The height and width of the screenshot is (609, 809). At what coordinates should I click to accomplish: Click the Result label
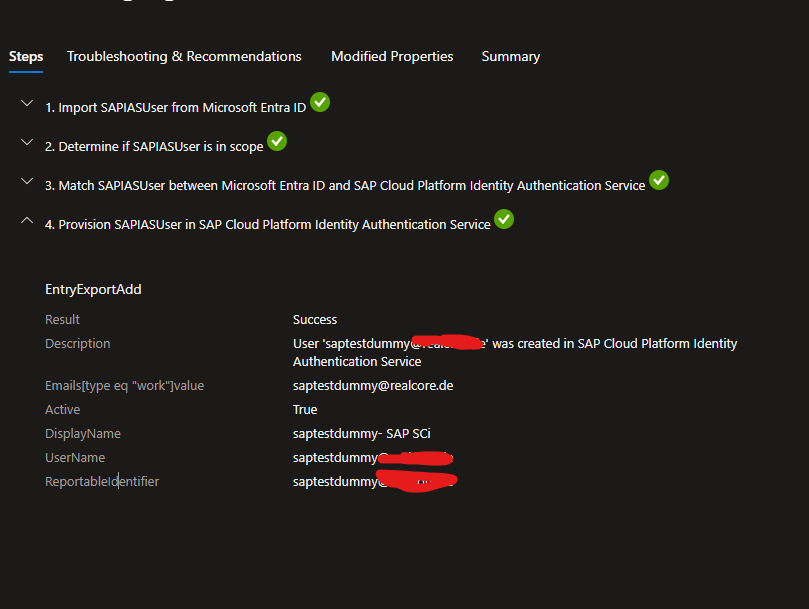pos(62,319)
